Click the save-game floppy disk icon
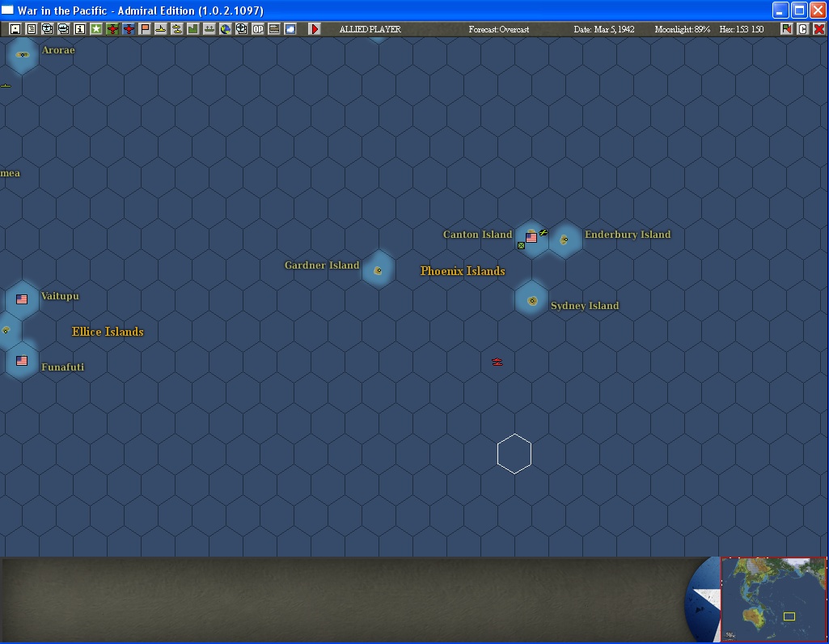 click(x=15, y=29)
